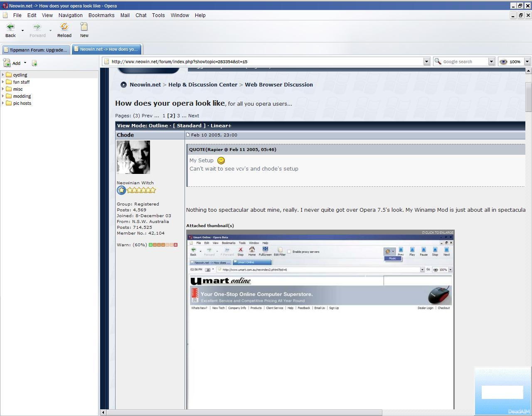Click the red plus warn icon
This screenshot has width=532, height=416.
[x=175, y=245]
